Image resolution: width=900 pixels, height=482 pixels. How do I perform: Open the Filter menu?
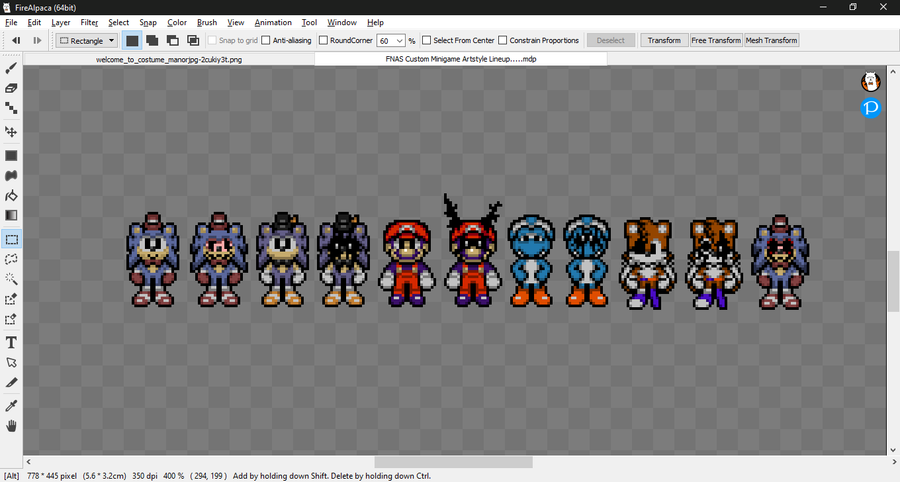pos(89,22)
